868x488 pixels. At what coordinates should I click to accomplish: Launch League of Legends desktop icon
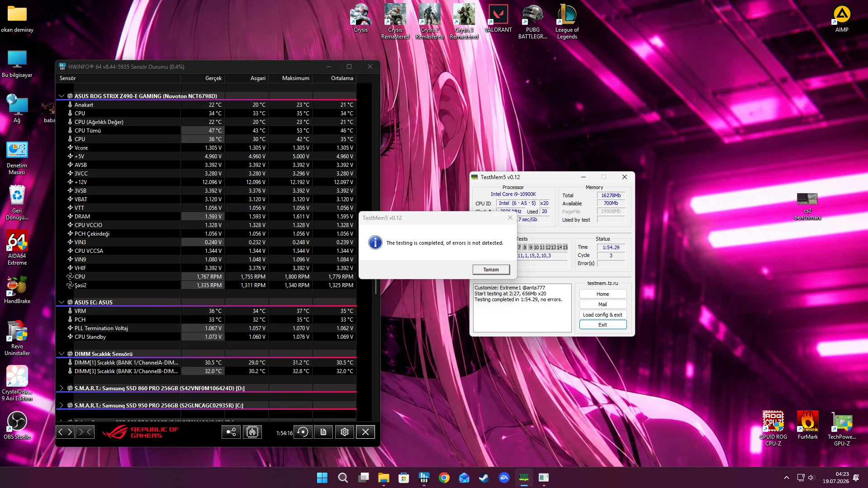[x=567, y=22]
